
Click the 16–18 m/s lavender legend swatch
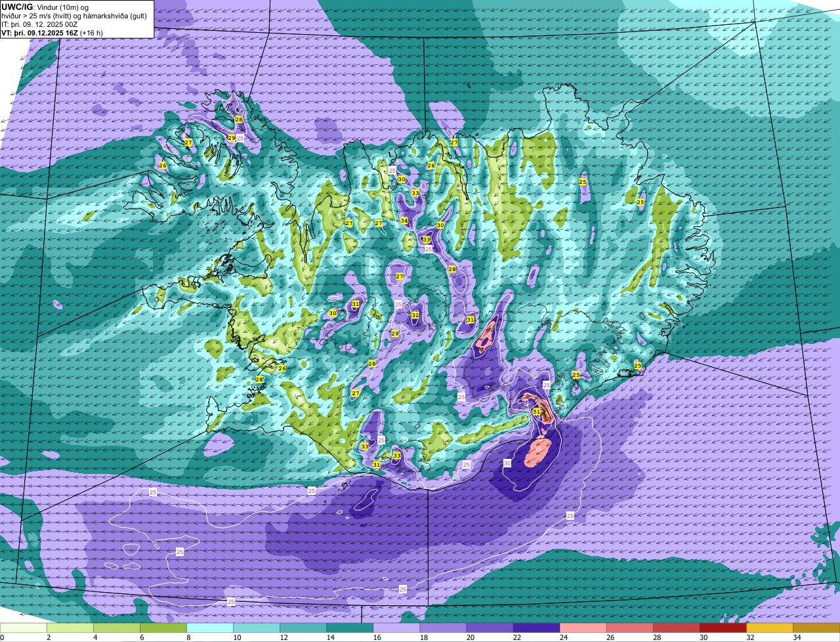[x=396, y=628]
